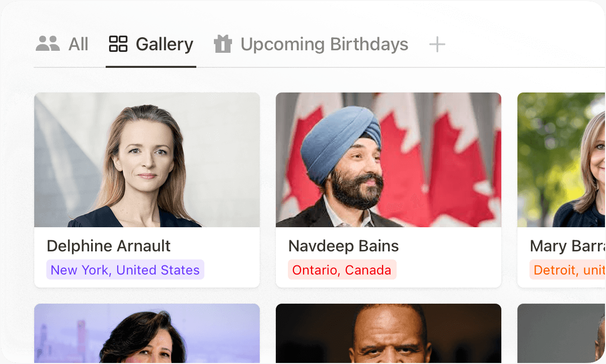
Task: Open Mary Barra's photo thumbnail
Action: [x=561, y=160]
